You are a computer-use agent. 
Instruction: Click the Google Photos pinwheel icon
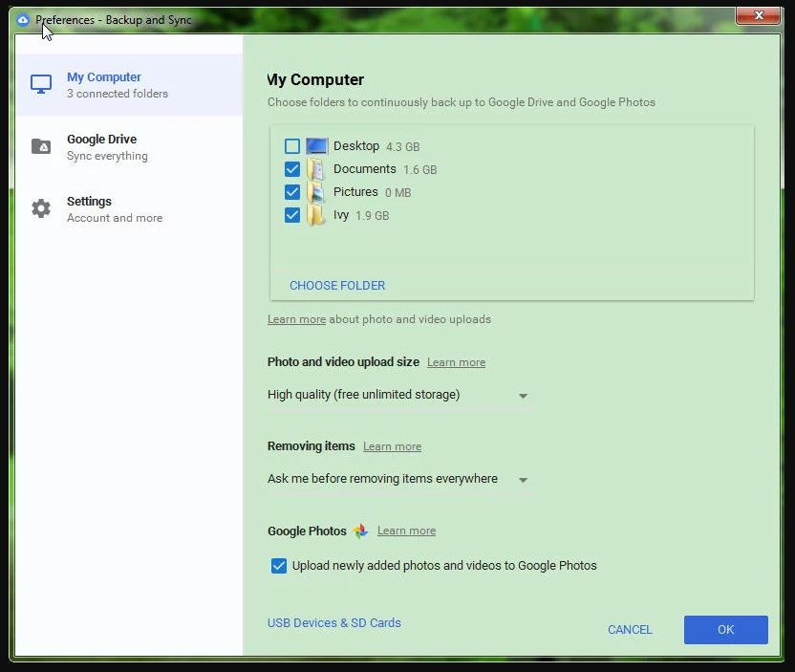(360, 531)
